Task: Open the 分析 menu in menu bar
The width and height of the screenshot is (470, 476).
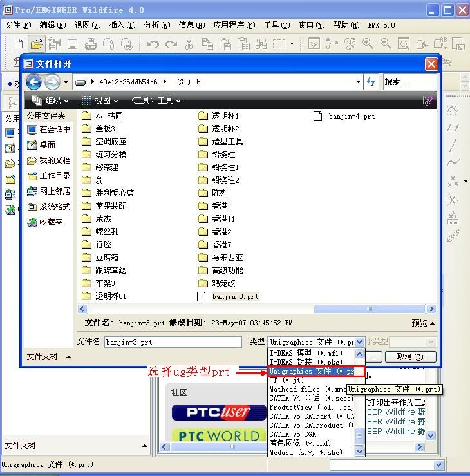Action: coord(156,25)
